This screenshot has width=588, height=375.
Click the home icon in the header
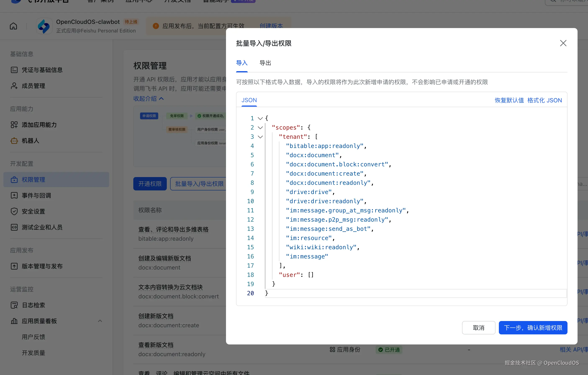13,26
